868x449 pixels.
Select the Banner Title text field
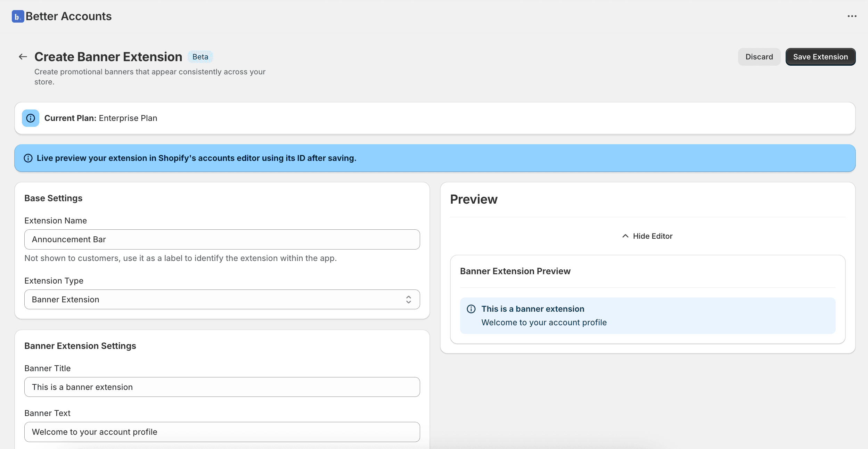tap(222, 387)
